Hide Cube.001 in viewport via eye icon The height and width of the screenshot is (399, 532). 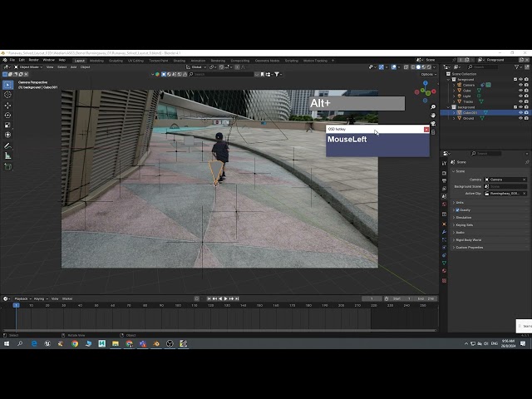[521, 113]
